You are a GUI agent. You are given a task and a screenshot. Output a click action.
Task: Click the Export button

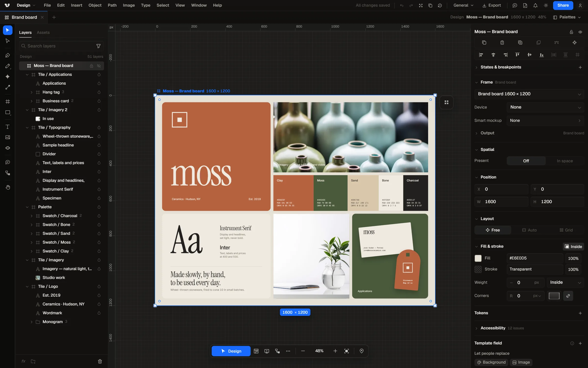click(492, 5)
